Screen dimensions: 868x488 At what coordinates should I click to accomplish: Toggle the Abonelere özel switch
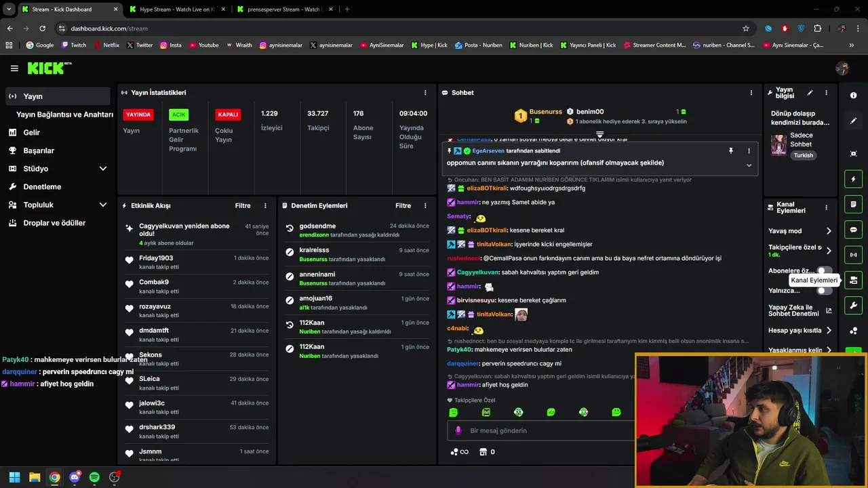coord(825,270)
